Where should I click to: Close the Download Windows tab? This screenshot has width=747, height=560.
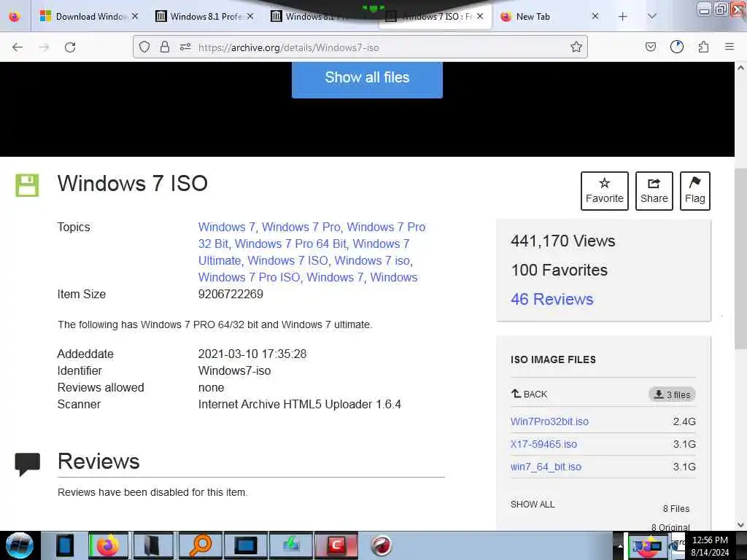(135, 16)
